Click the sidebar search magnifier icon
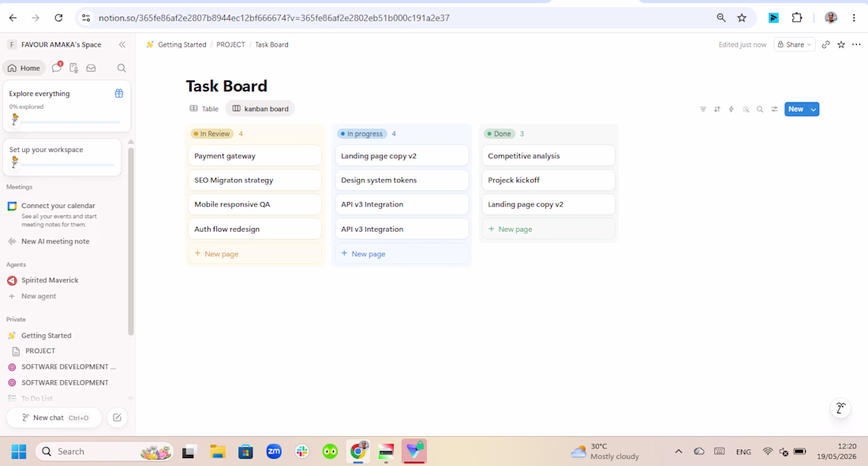The width and height of the screenshot is (868, 466). click(122, 68)
